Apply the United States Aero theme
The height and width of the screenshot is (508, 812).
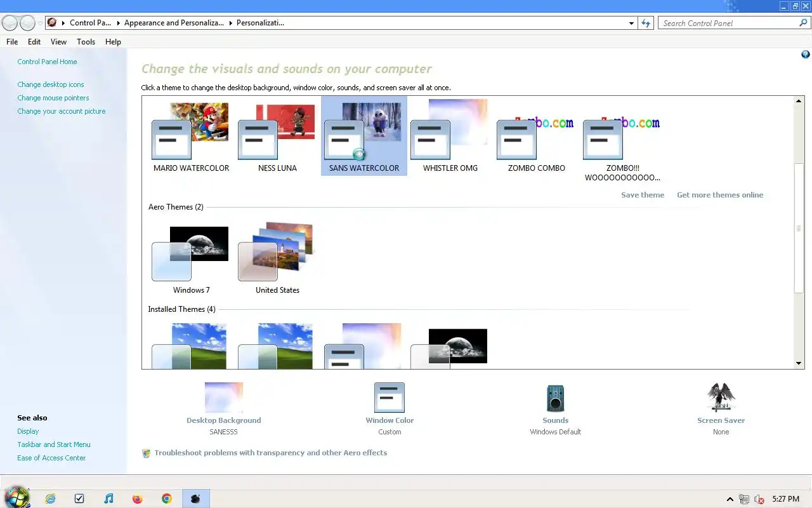coord(277,258)
